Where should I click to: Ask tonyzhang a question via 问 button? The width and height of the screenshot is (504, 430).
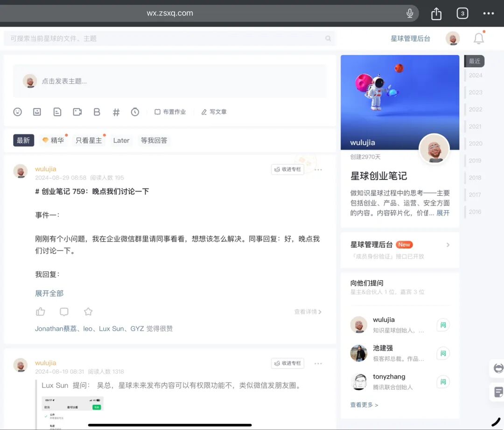pos(443,382)
